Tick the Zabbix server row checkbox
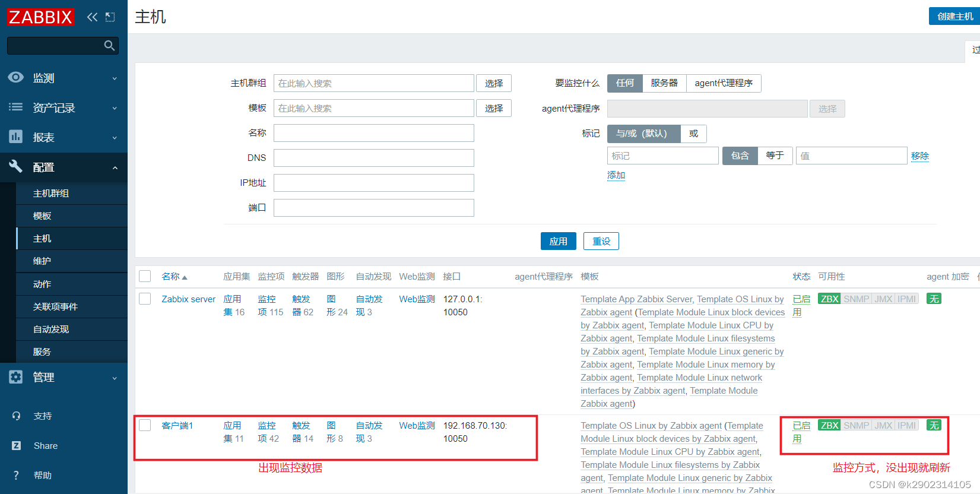 (x=145, y=299)
